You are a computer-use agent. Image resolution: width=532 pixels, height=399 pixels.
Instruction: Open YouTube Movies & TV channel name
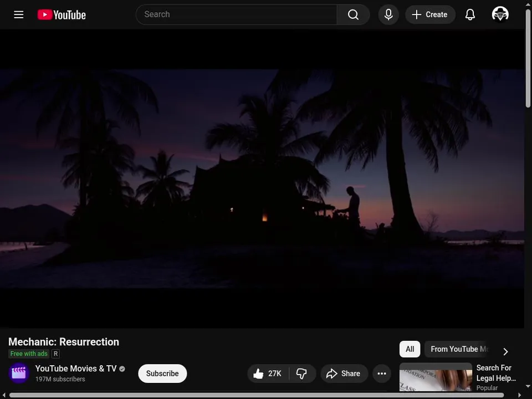point(76,369)
